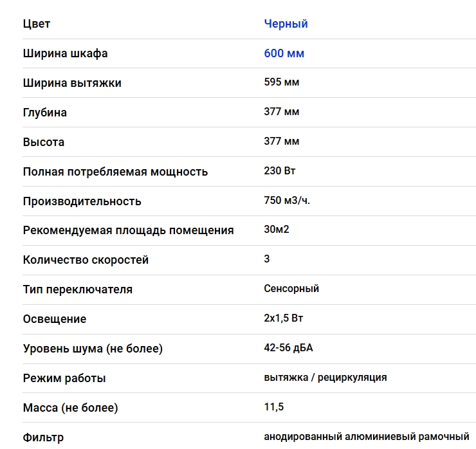Screen dimensions: 476x449
Task: Select the Полная потребляемая мощность label
Action: click(115, 172)
